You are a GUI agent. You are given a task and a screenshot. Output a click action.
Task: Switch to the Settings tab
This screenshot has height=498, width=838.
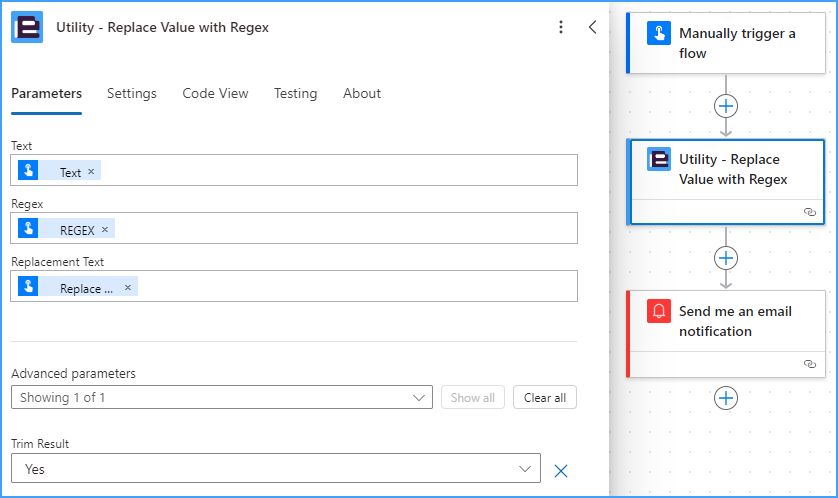pyautogui.click(x=131, y=94)
